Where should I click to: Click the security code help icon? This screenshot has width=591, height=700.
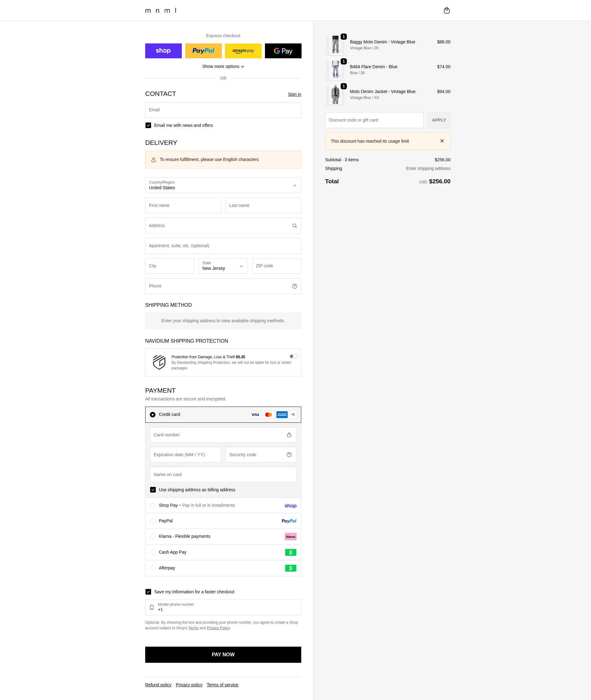(289, 455)
